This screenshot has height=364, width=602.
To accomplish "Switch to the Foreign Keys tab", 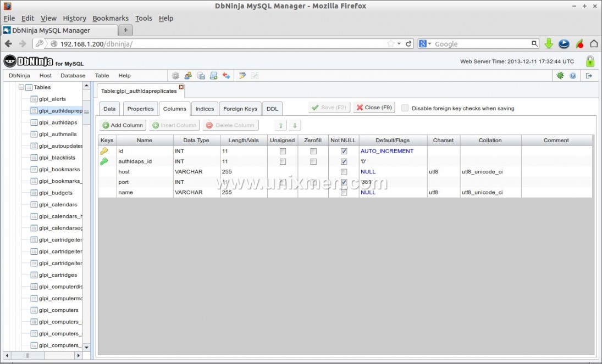I will click(x=240, y=109).
